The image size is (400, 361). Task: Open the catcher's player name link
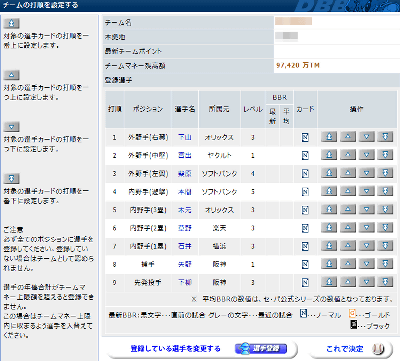(185, 264)
